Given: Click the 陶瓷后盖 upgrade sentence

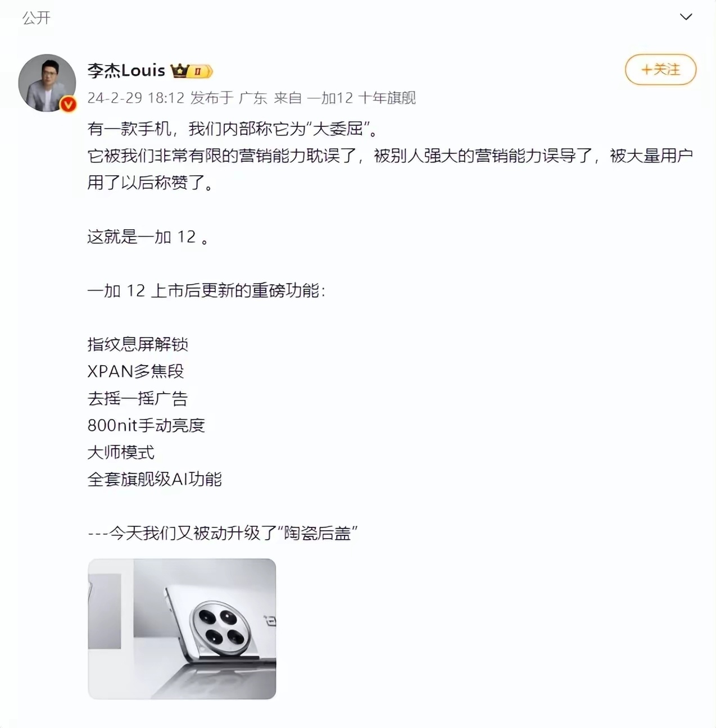Looking at the screenshot, I should [x=223, y=533].
